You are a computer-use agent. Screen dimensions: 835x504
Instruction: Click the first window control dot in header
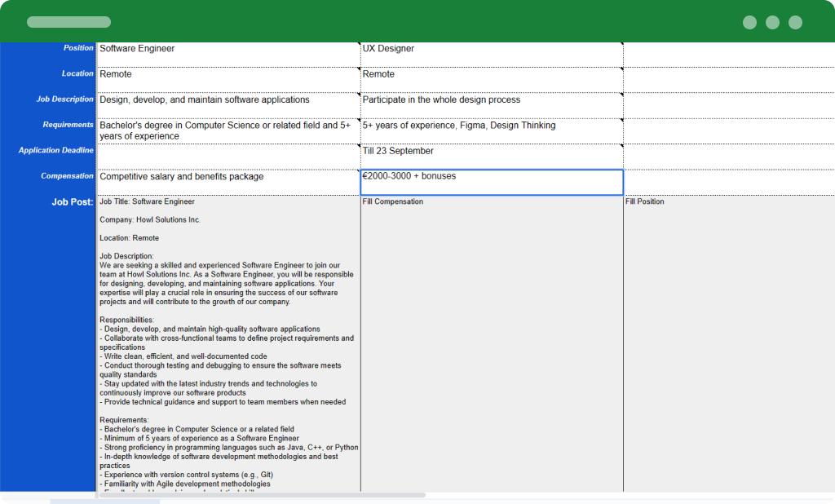tap(750, 22)
